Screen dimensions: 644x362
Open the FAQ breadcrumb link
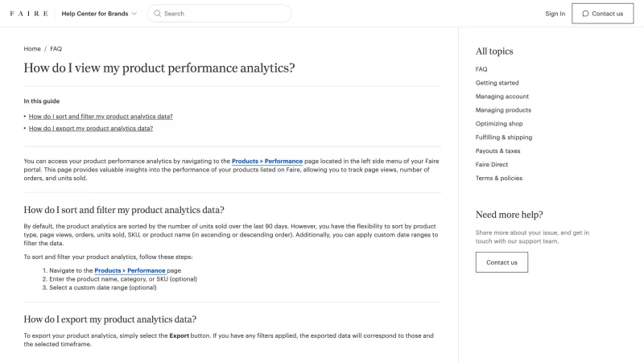tap(56, 49)
